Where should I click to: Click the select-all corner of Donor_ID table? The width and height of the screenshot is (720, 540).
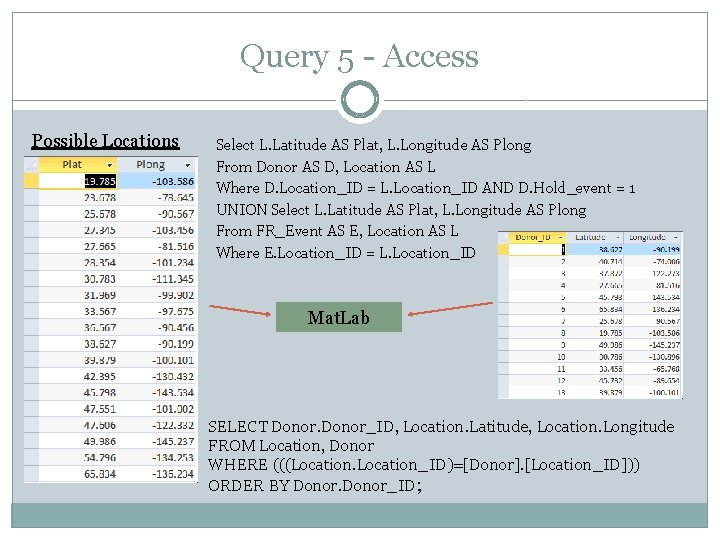tap(504, 237)
